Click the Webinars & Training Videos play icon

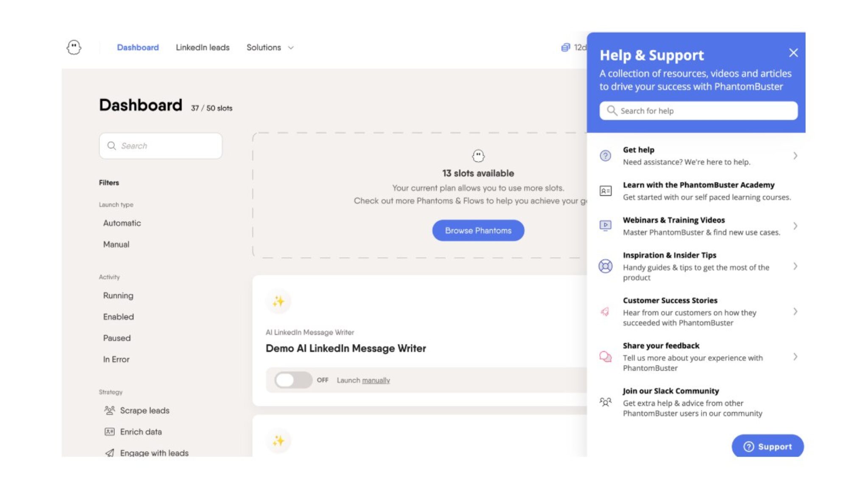coord(606,225)
